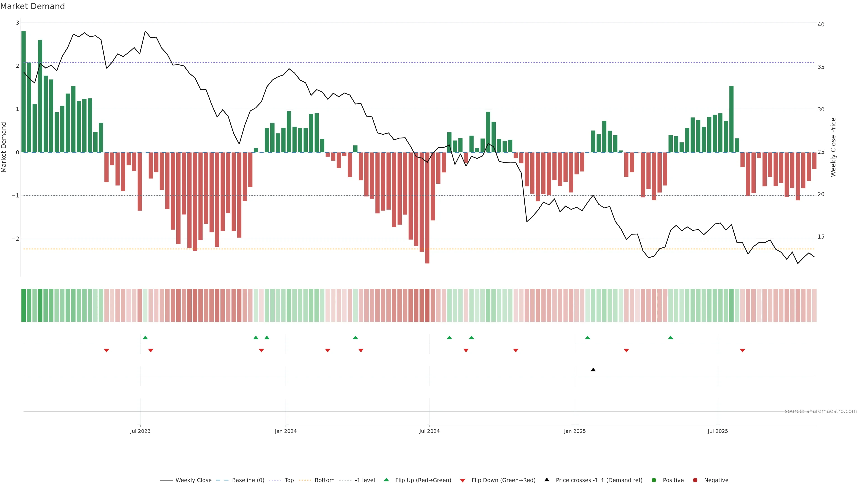The height and width of the screenshot is (488, 868).
Task: Click the Weekly Close Price axis title
Action: [x=833, y=147]
